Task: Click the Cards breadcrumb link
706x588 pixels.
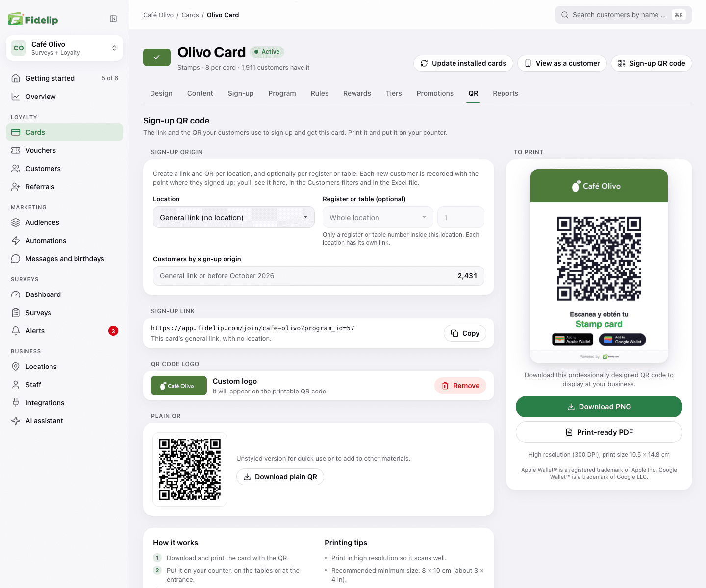Action: [x=190, y=15]
